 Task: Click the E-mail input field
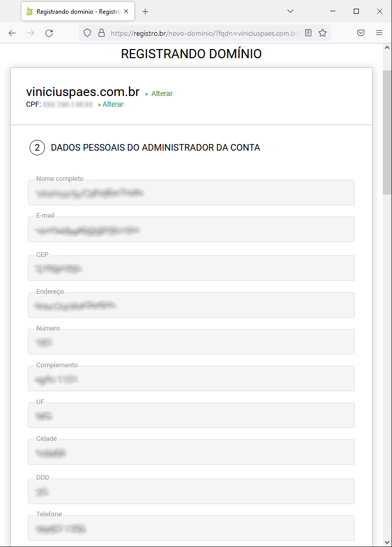pos(191,229)
